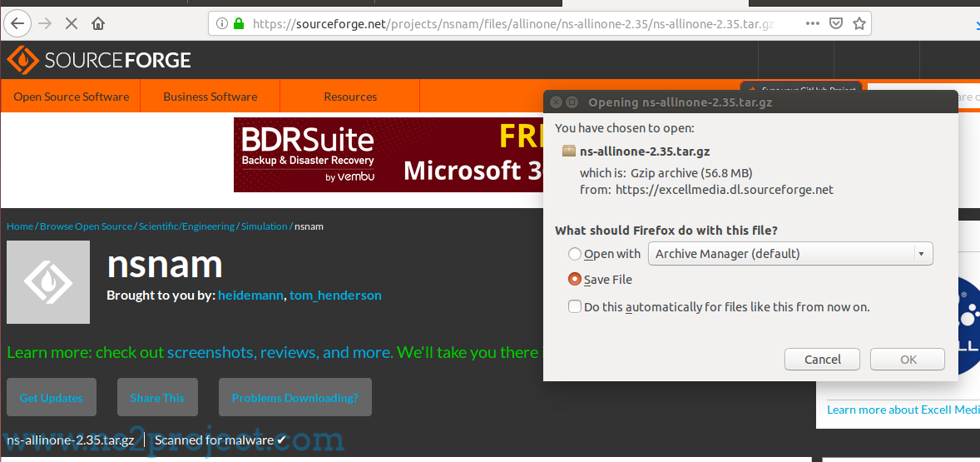Select the Open with radio button
This screenshot has height=462, width=980.
(x=574, y=254)
